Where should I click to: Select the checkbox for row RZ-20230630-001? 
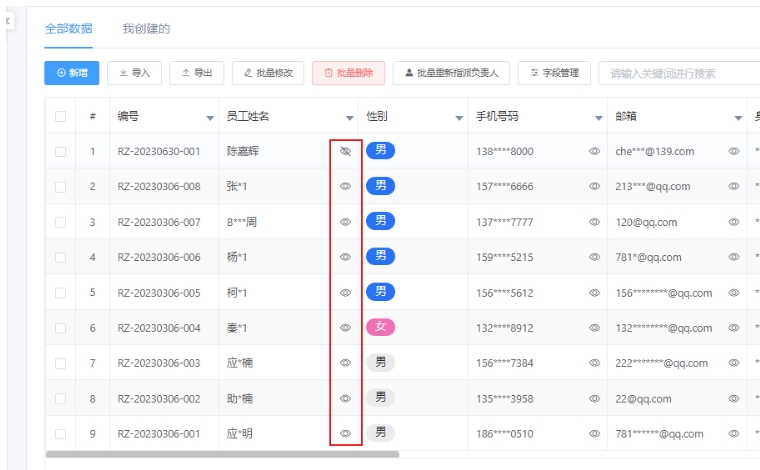[60, 152]
